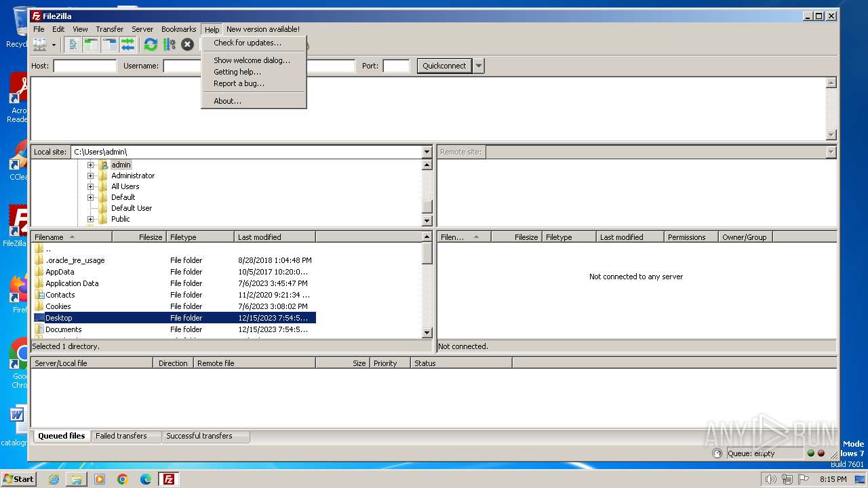Click message log scrollbar down arrow
This screenshot has width=868, height=488.
(x=831, y=135)
